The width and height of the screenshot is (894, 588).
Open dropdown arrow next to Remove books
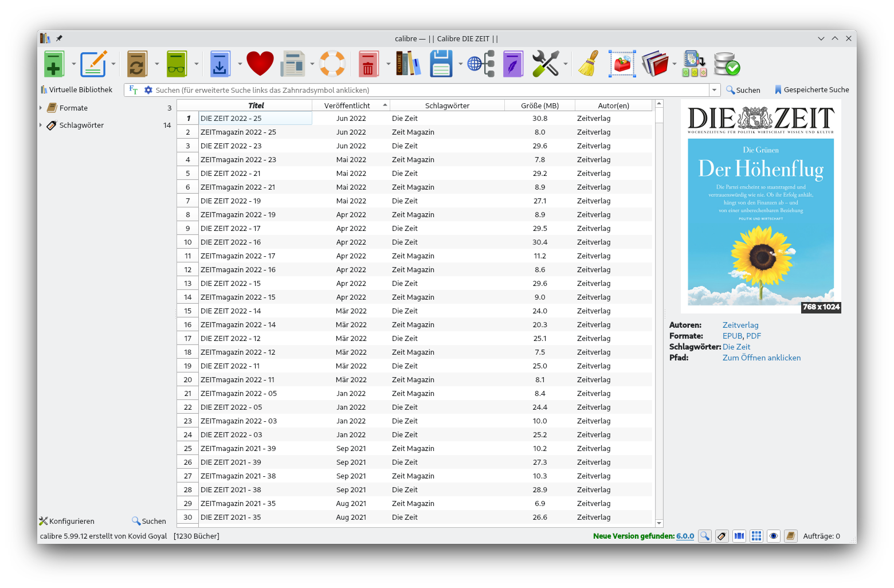point(388,64)
